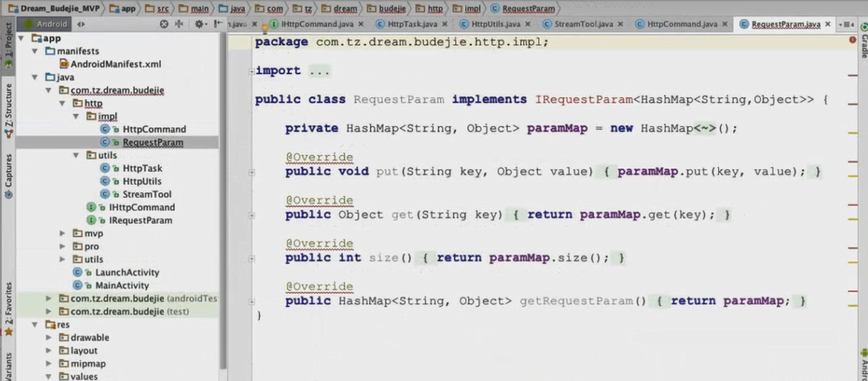Open the Project tool window side tab
Screen dimensions: 868x381
coord(8,46)
